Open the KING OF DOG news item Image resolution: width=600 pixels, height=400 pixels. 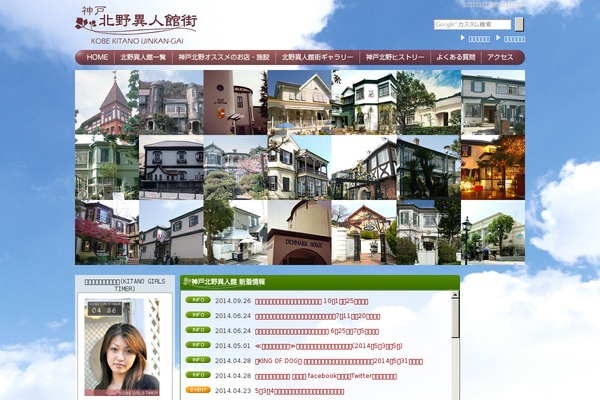tap(339, 361)
